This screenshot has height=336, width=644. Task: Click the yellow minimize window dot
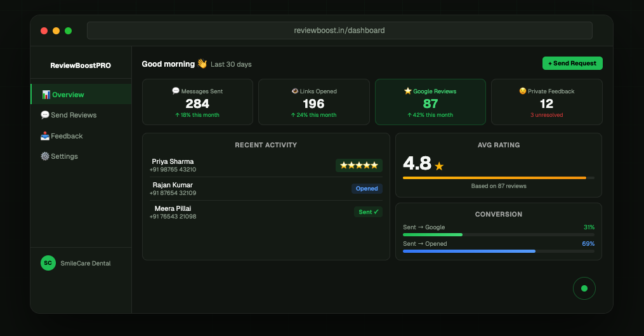56,31
